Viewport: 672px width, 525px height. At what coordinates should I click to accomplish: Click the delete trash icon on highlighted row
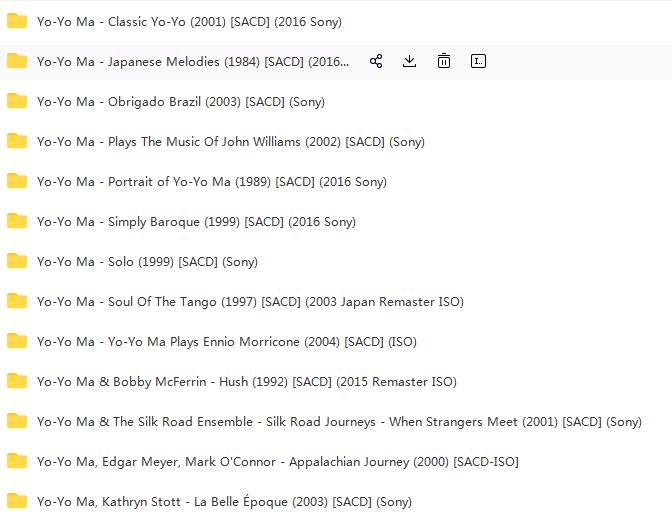coord(444,61)
